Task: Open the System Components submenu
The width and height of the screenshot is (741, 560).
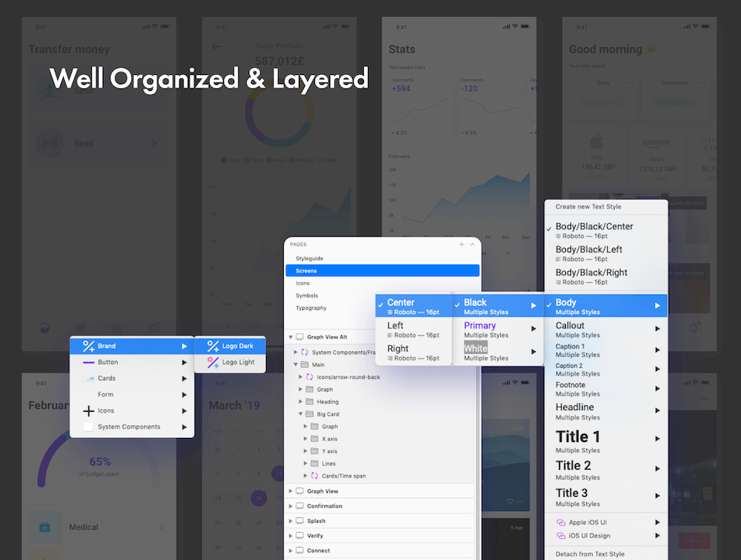Action: (x=132, y=427)
